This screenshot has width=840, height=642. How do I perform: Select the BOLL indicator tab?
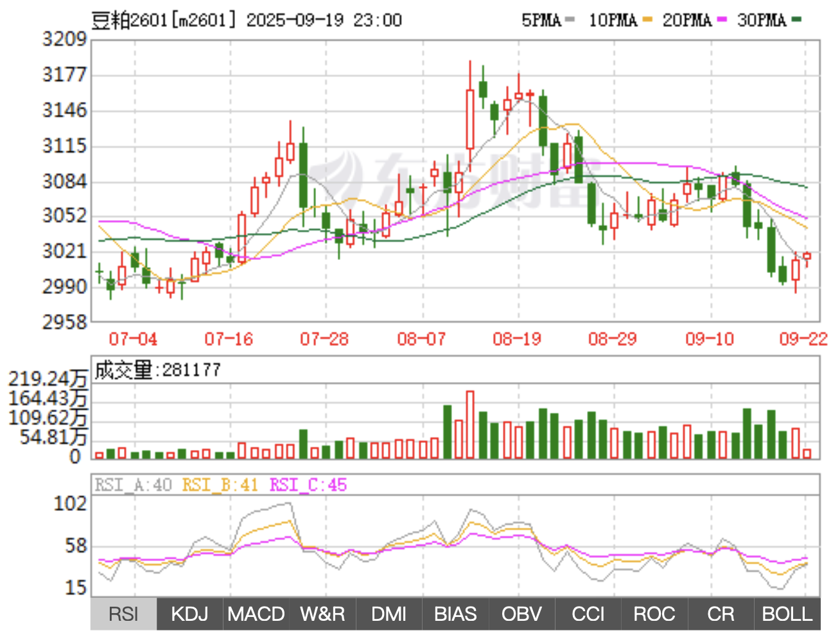tap(787, 614)
